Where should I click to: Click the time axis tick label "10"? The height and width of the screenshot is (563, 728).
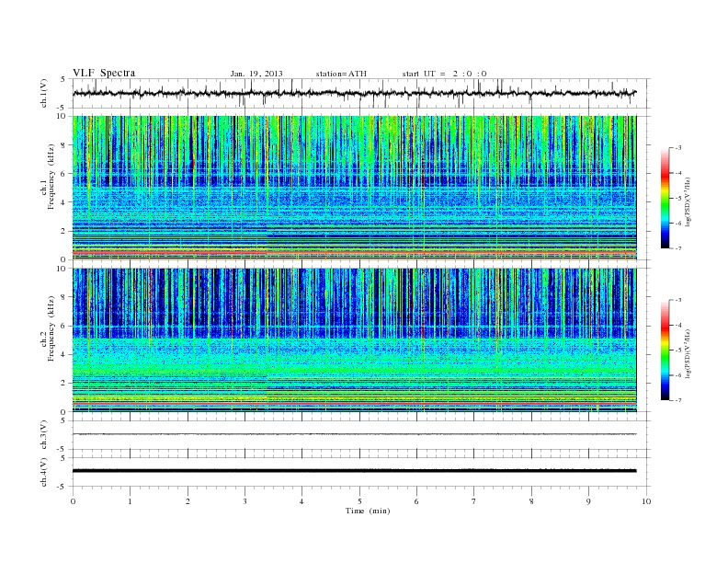(x=646, y=501)
